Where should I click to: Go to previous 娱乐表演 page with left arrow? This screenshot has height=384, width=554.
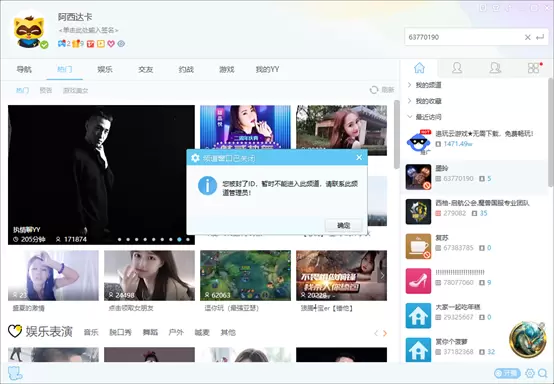pos(376,333)
